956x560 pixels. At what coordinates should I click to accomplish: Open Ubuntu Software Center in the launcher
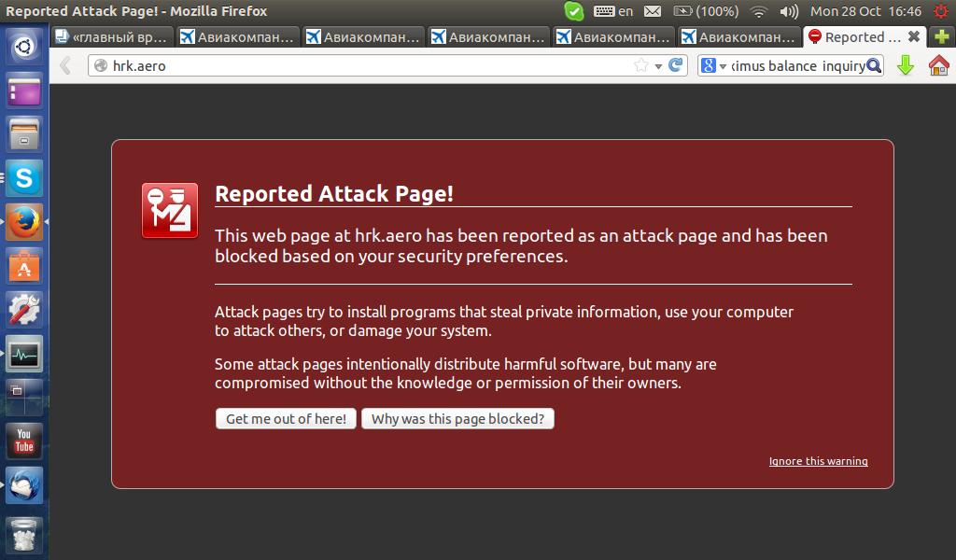tap(24, 267)
